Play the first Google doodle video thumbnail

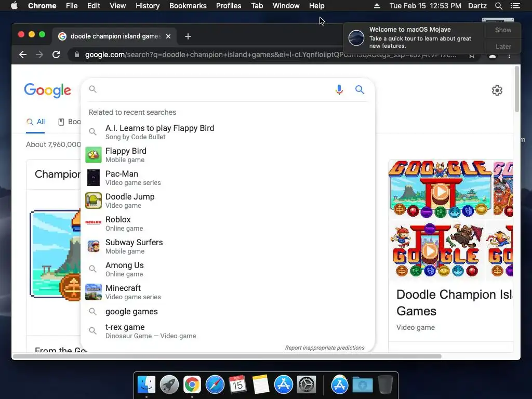click(x=440, y=192)
